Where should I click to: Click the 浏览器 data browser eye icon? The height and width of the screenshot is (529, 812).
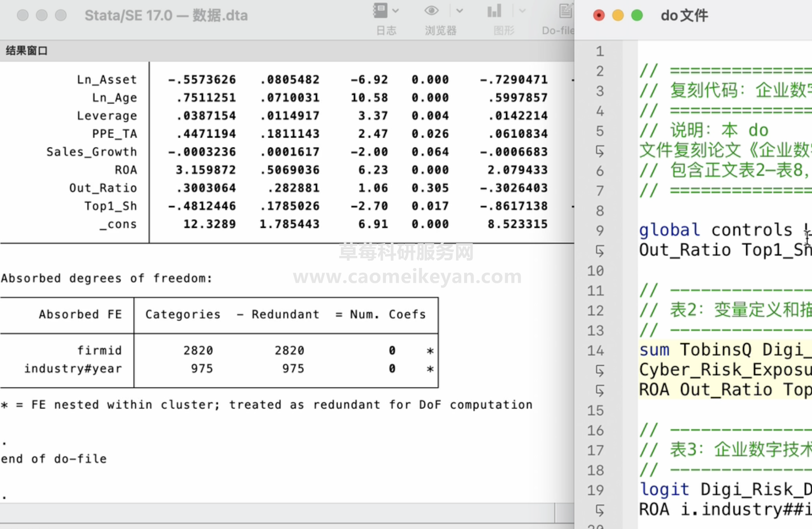click(431, 11)
